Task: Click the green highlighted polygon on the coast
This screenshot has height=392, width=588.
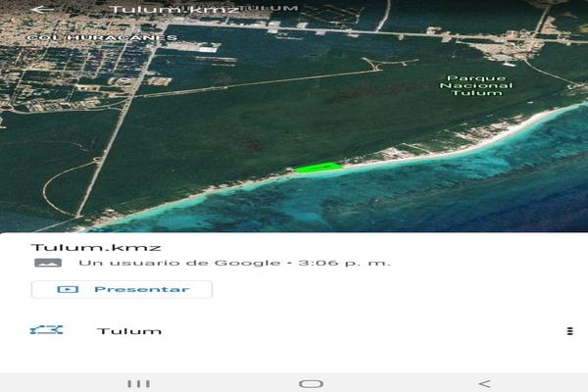Action: [x=317, y=169]
